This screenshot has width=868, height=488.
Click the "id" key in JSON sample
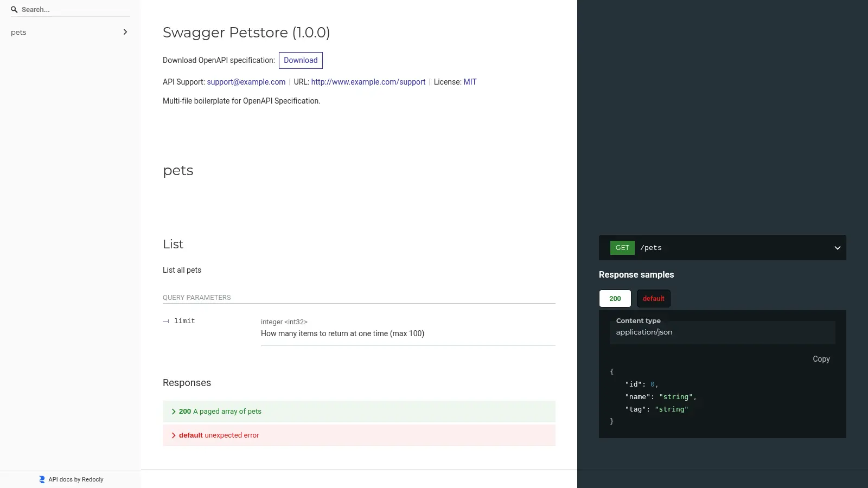(x=634, y=384)
